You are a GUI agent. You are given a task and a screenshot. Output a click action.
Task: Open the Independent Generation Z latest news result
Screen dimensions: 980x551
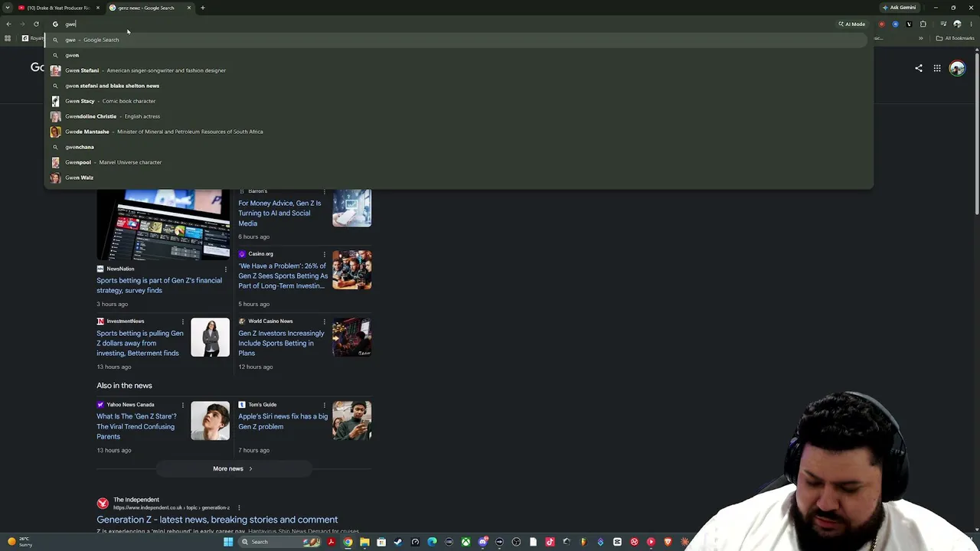(217, 520)
